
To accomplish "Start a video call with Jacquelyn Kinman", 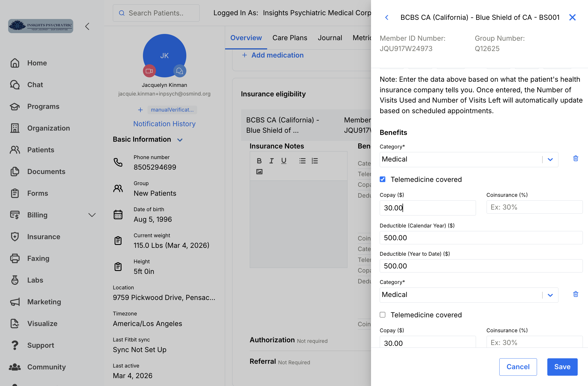I will coord(149,71).
